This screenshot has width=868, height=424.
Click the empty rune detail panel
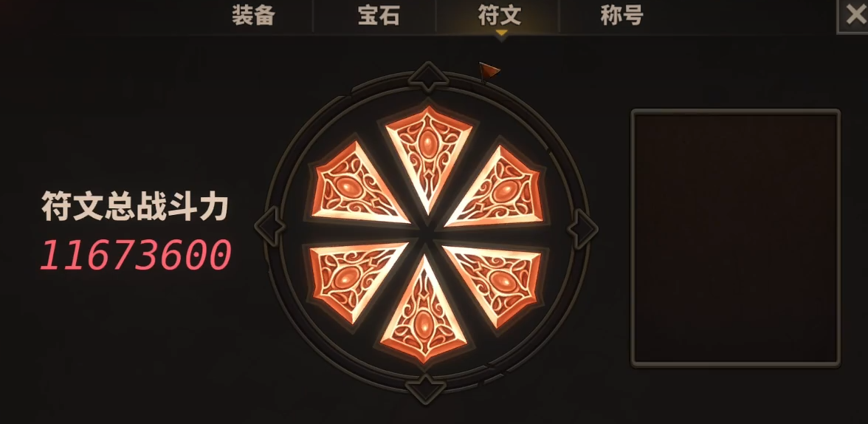736,239
